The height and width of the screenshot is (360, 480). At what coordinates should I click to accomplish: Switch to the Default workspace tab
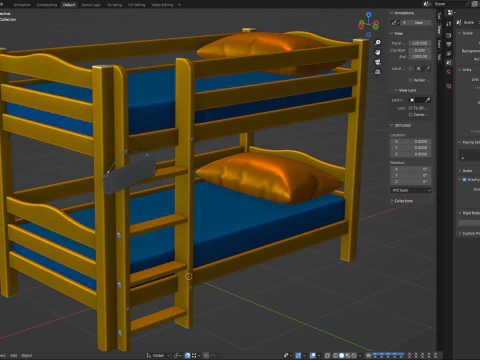point(69,5)
